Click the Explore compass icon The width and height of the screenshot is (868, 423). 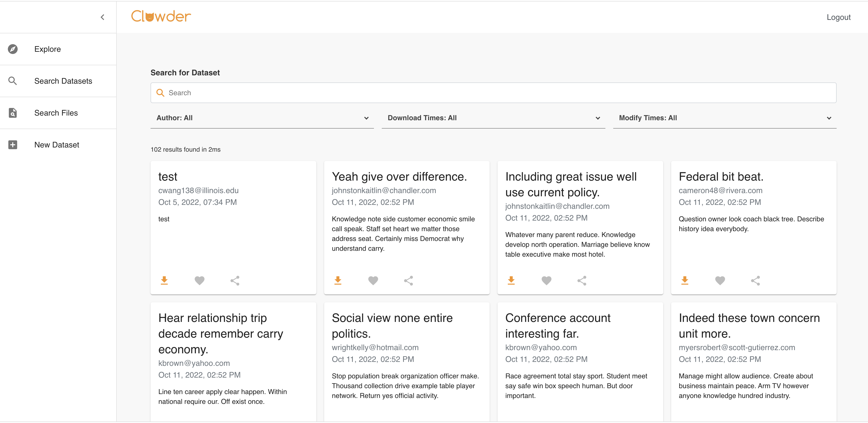[x=13, y=49]
